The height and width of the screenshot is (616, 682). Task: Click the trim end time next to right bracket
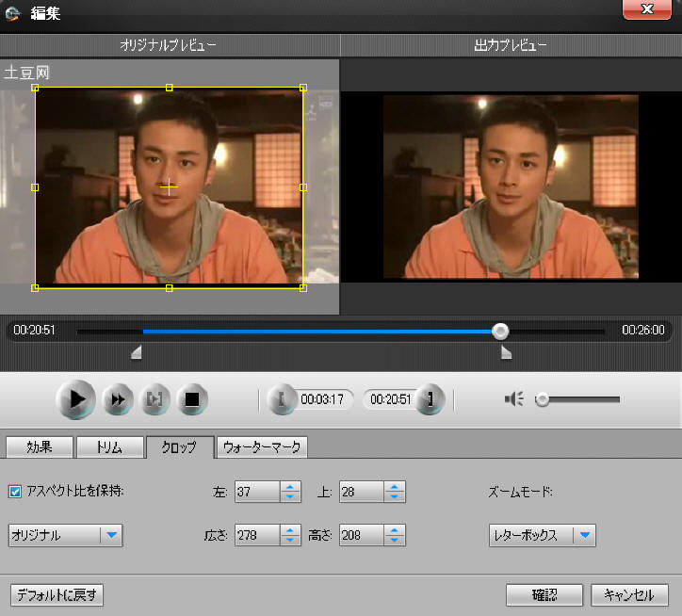pos(390,399)
